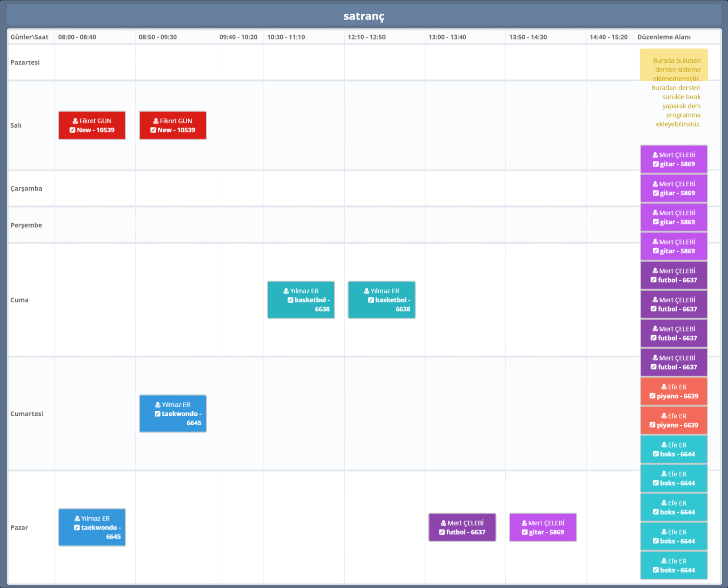
Task: Click edit icon on Cumartesi taekwondo card
Action: tap(157, 414)
